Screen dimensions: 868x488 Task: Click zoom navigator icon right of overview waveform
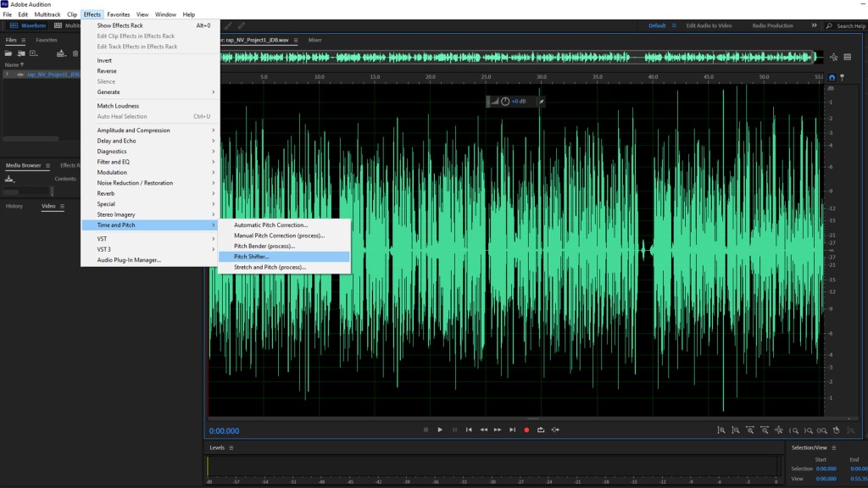834,57
